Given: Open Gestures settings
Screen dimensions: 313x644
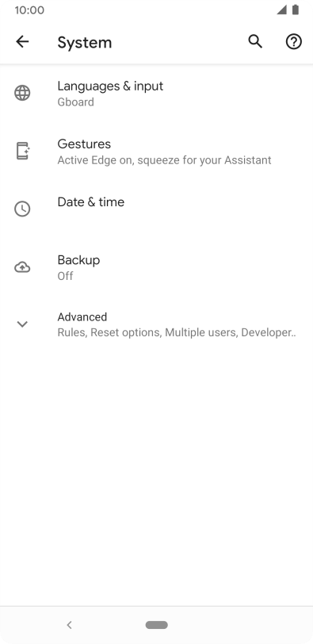Looking at the screenshot, I should pos(156,151).
